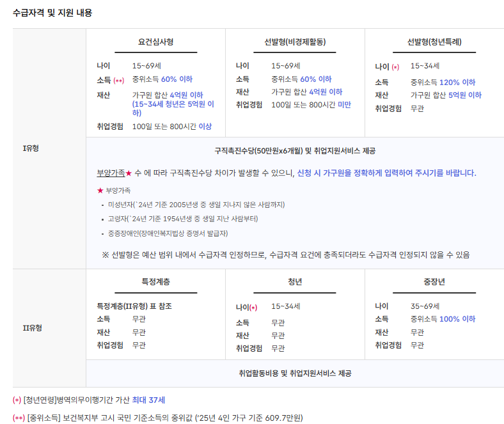Click the 청년 column heading

[x=295, y=281]
